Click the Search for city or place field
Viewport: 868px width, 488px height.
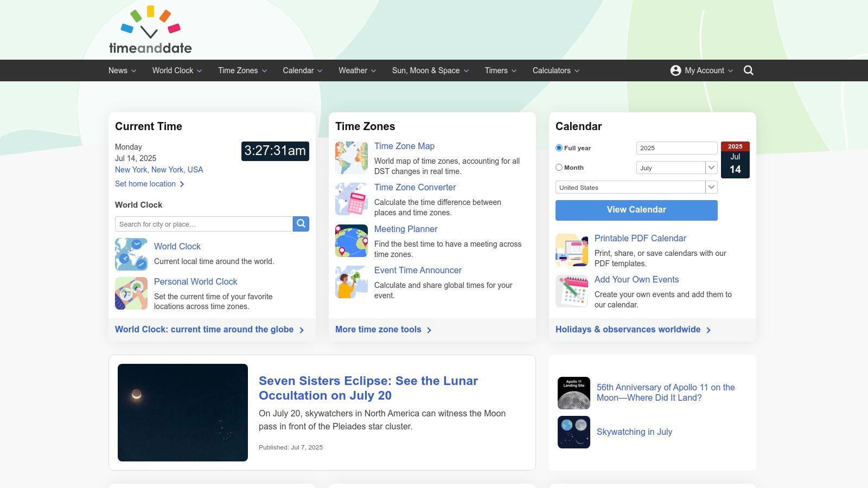click(204, 224)
